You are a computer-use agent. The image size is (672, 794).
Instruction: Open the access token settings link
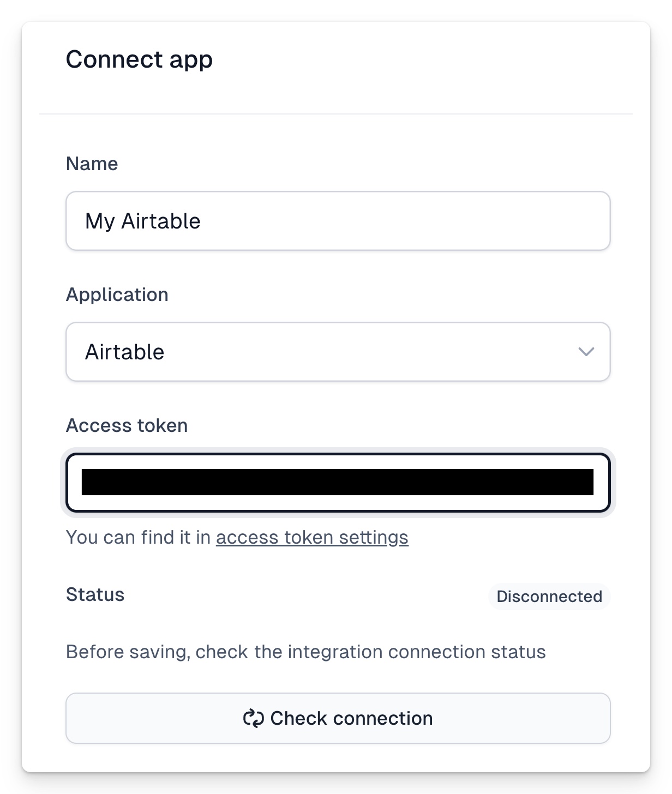[312, 538]
